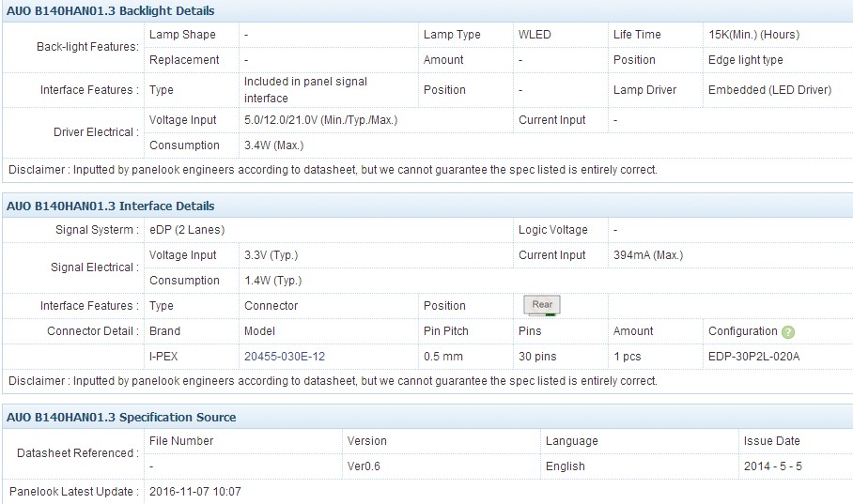Click the Configuration help question-mark icon
The height and width of the screenshot is (504, 853).
[x=788, y=331]
